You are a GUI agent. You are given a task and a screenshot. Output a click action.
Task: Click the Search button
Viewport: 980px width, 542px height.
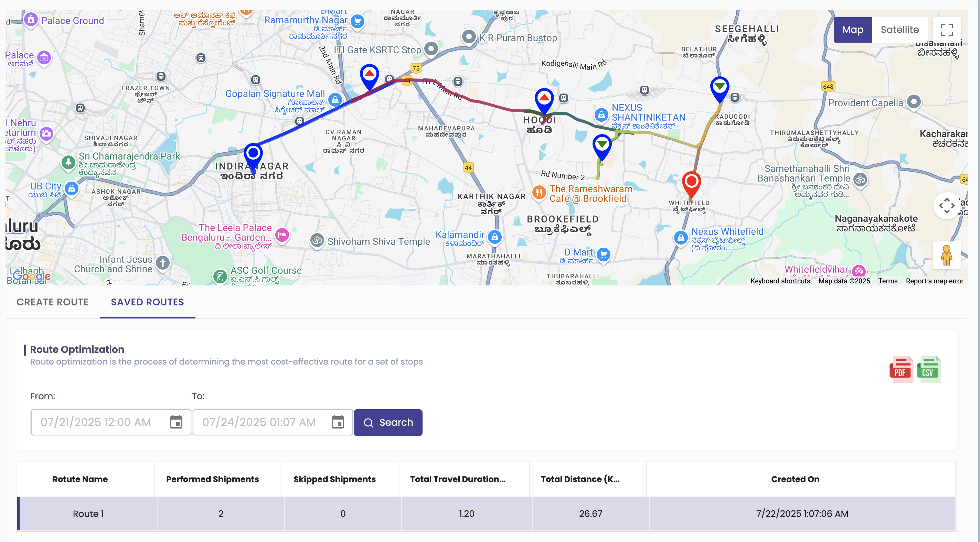[388, 422]
